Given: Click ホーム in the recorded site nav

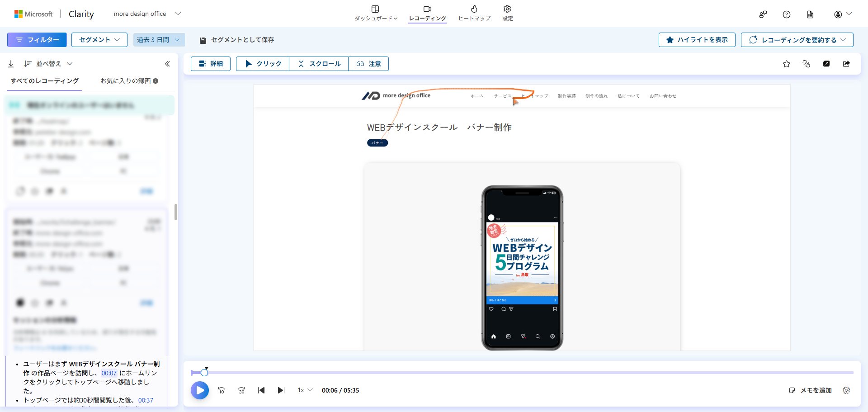Looking at the screenshot, I should click(477, 96).
